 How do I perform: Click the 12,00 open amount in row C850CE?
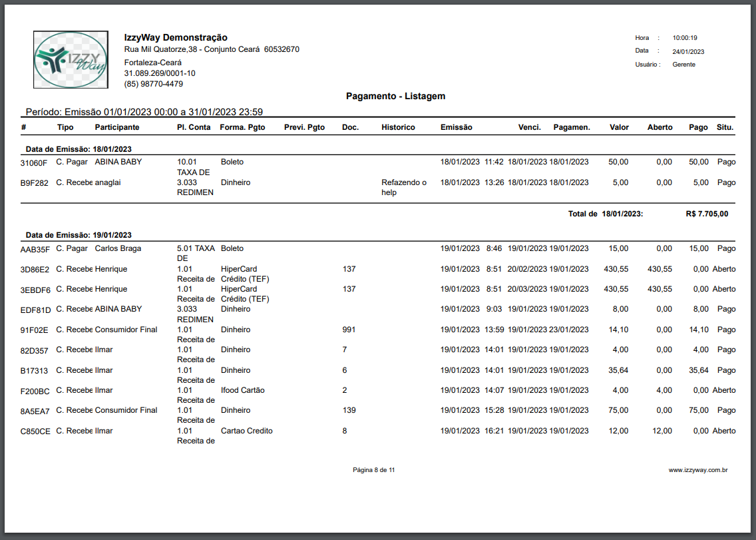point(662,431)
